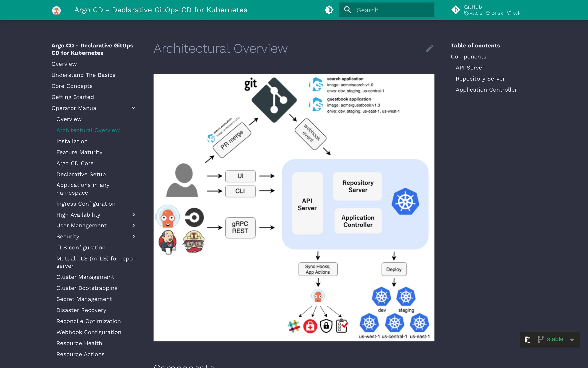
Task: Open Ingress Configuration page
Action: click(86, 204)
